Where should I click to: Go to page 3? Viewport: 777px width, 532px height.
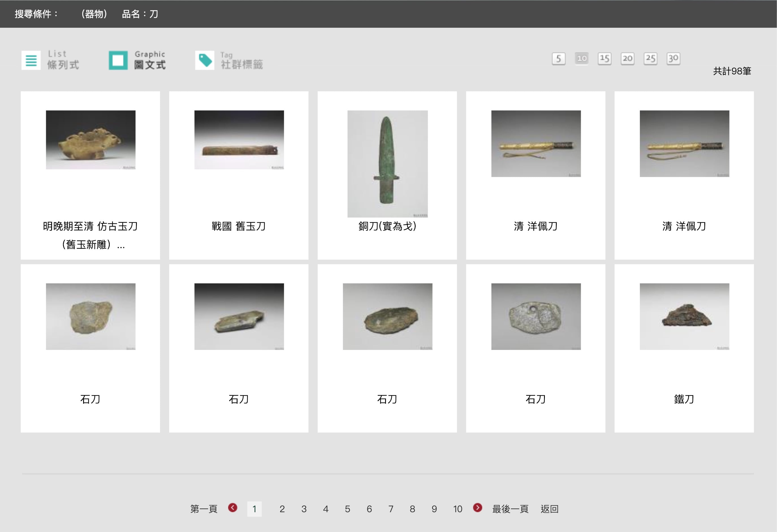pos(304,509)
